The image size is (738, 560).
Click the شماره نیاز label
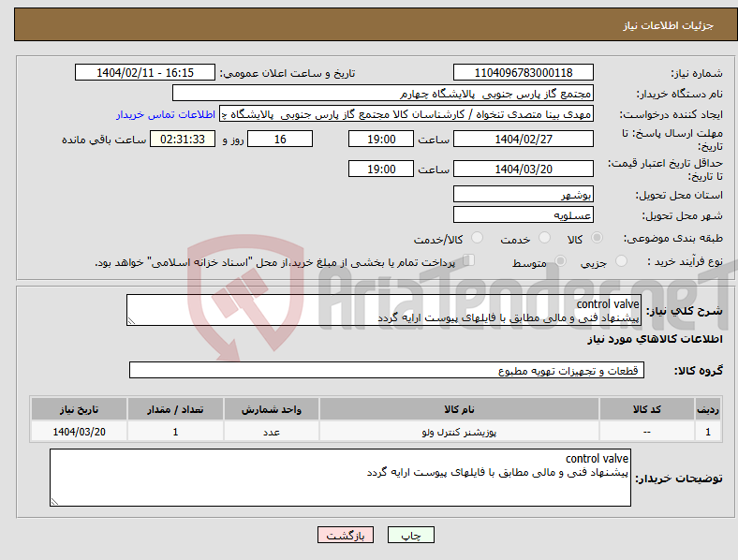[697, 73]
